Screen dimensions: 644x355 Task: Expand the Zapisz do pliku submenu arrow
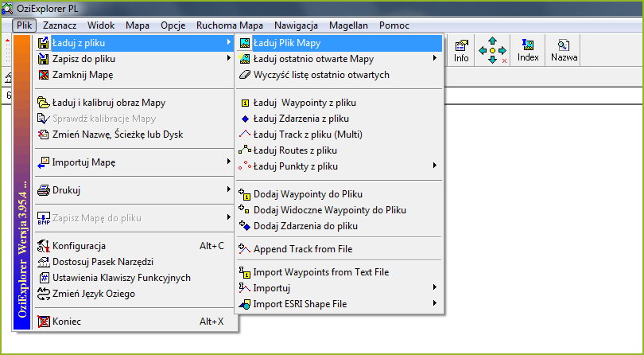click(x=228, y=58)
